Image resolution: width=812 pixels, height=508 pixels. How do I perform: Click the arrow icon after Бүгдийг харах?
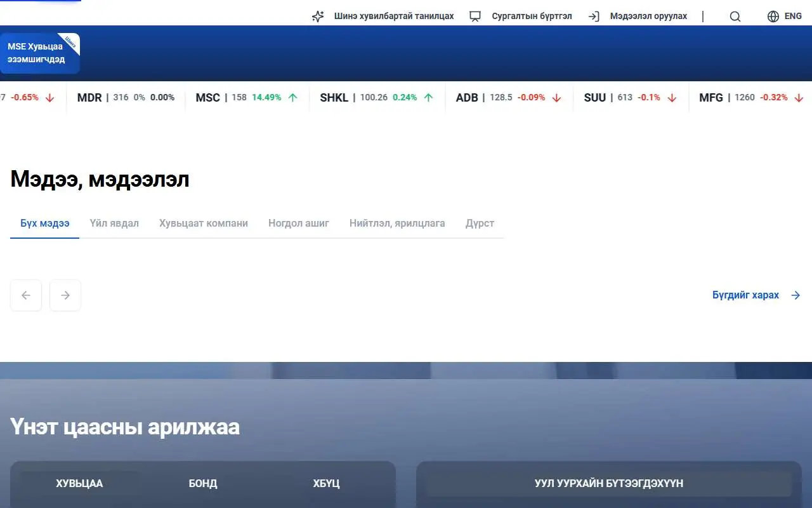796,295
